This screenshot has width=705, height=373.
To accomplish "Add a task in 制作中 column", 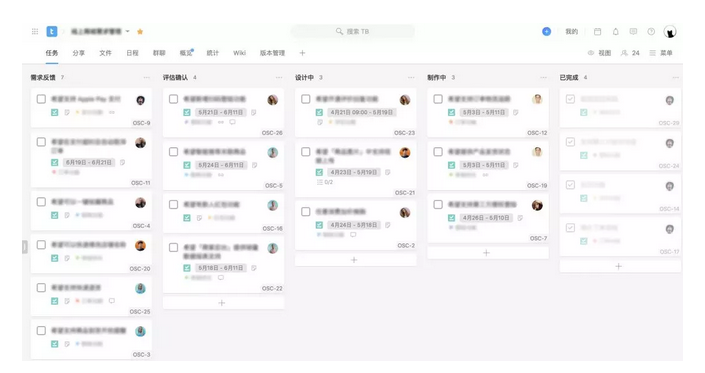I will tap(486, 253).
